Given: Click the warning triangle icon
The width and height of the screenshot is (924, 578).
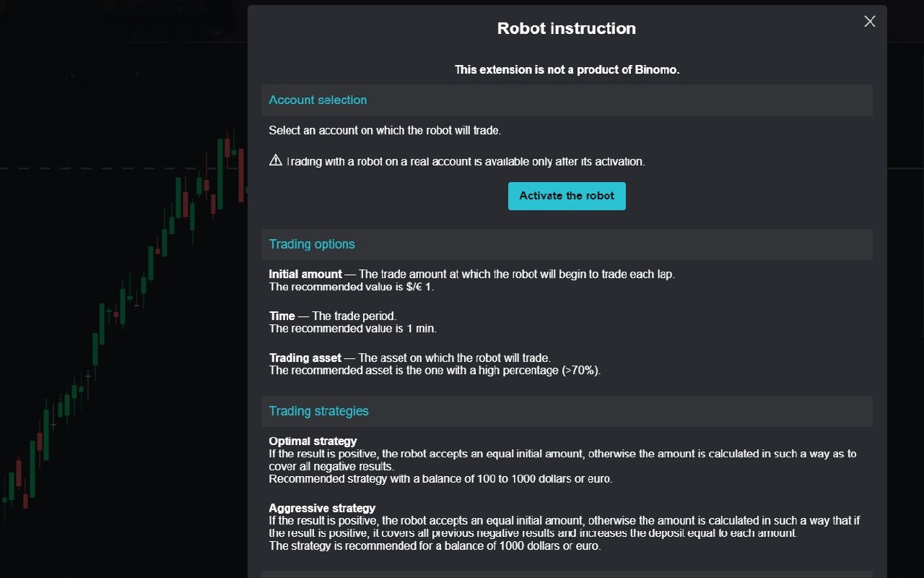Looking at the screenshot, I should [275, 160].
